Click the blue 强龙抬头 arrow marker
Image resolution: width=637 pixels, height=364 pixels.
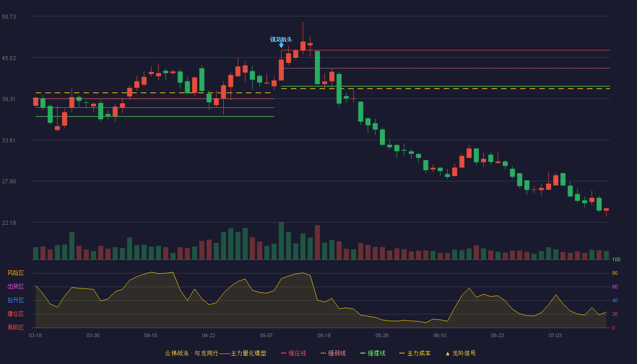tap(281, 45)
